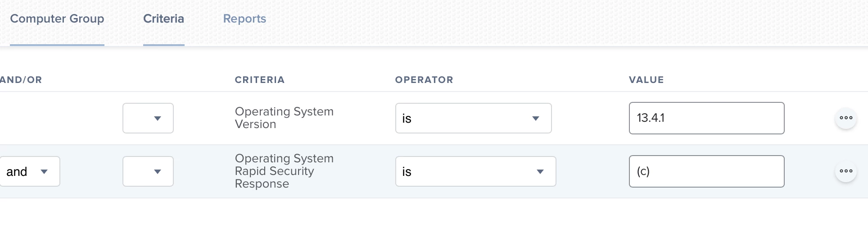Screen dimensions: 868x239
Task: Open the 'is' operator dropdown for Rapid Security Response
Action: pyautogui.click(x=476, y=171)
